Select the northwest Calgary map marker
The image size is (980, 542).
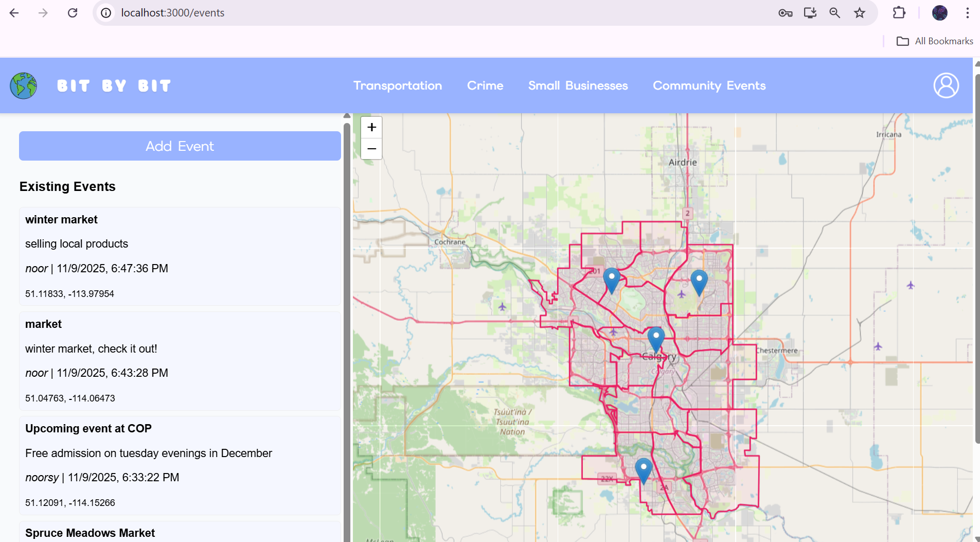612,281
